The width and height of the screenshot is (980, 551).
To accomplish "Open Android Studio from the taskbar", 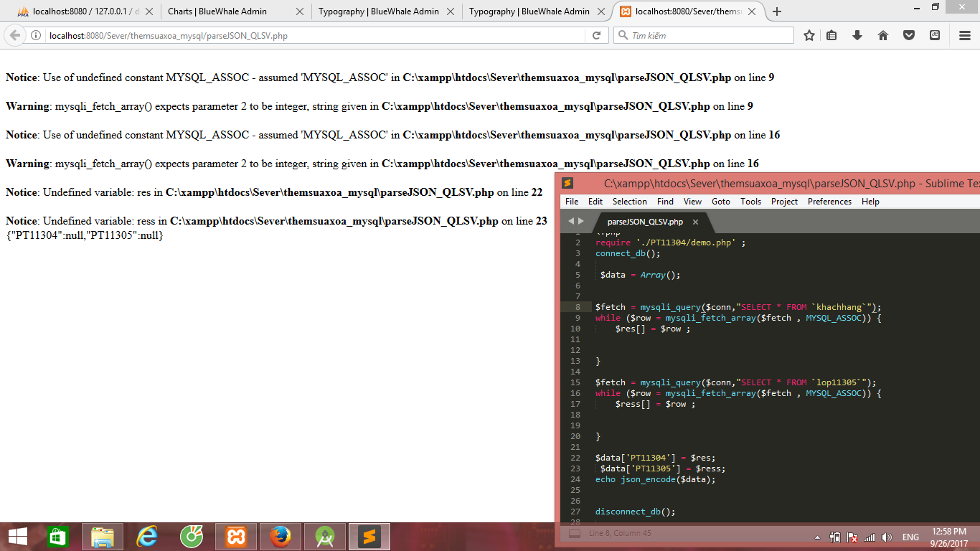I will click(325, 536).
